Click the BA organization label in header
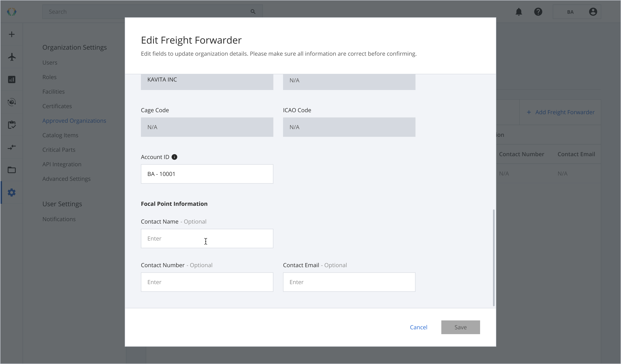 pos(570,12)
